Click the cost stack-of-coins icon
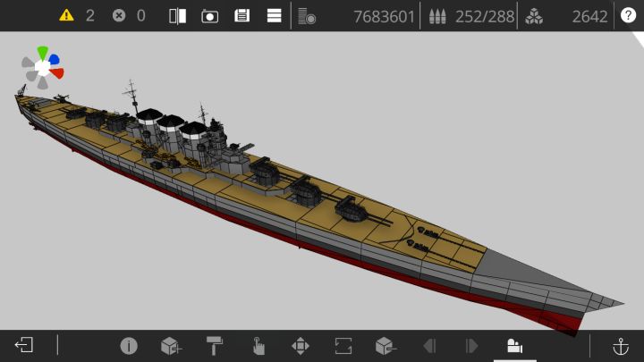This screenshot has height=362, width=644. click(307, 16)
